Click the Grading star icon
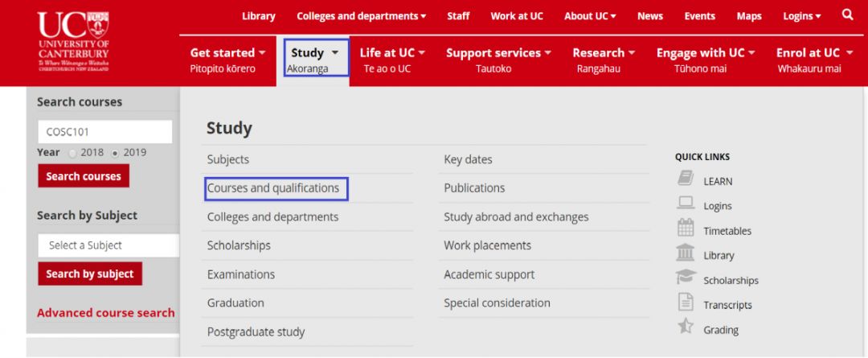This screenshot has height=358, width=868. [x=686, y=327]
